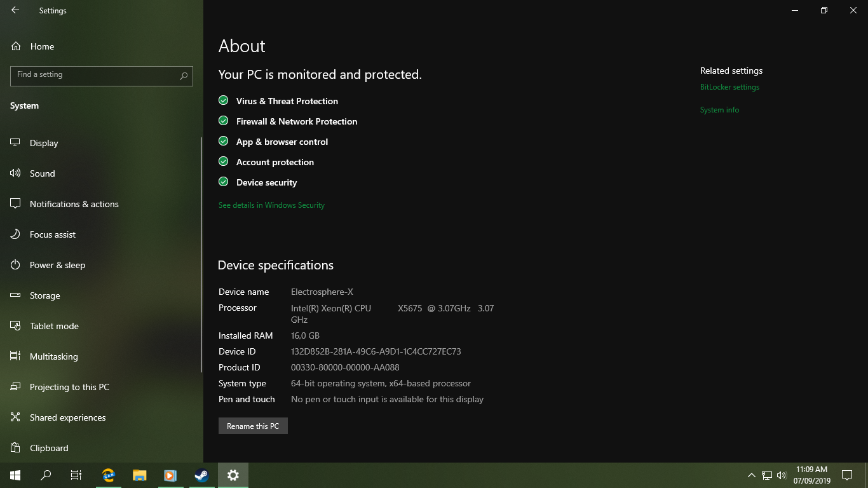Click the search magnifier in Find a setting

coord(184,76)
